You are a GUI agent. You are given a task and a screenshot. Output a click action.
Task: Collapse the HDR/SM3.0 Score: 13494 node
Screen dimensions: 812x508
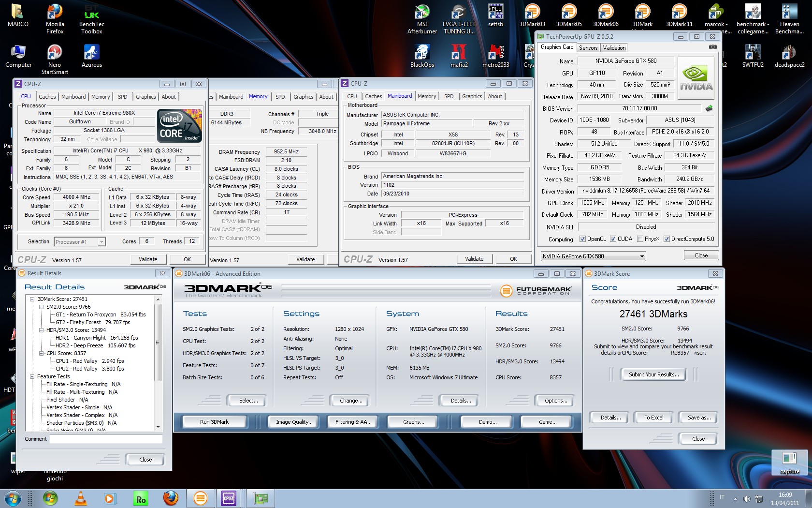click(42, 330)
